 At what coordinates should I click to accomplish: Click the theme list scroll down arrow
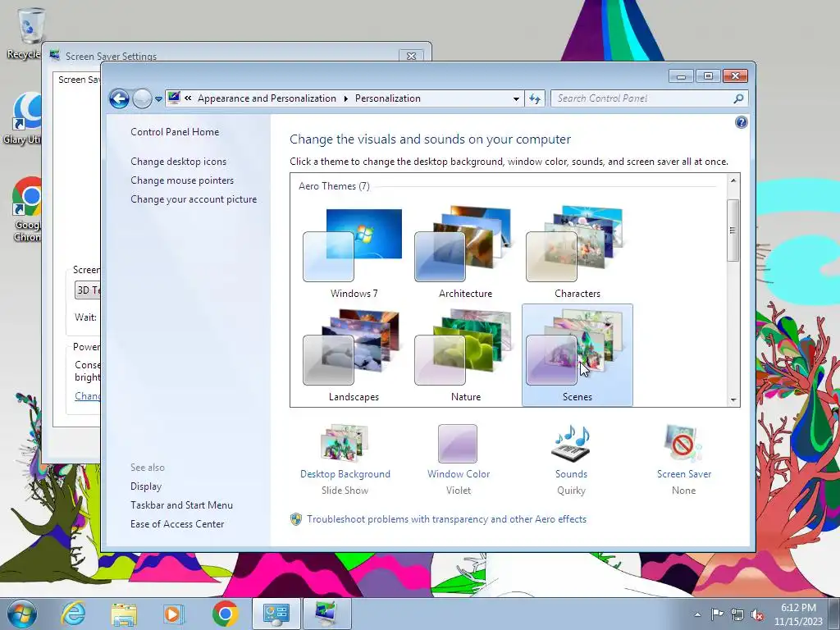tap(733, 400)
